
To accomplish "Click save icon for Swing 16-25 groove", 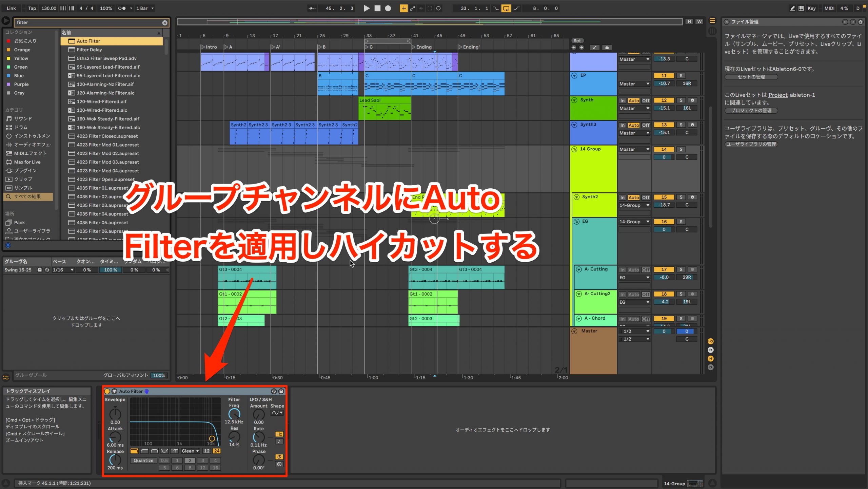I will 40,270.
